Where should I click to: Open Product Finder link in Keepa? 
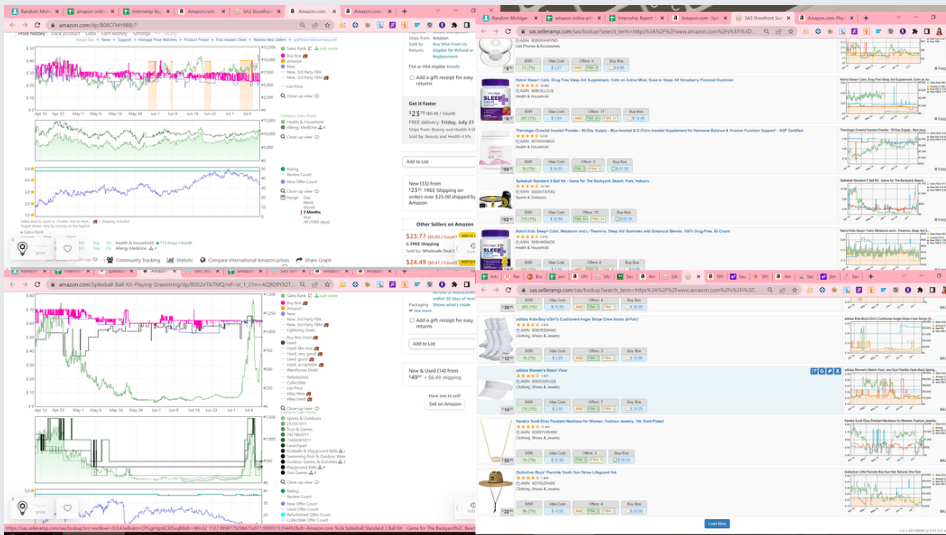196,40
